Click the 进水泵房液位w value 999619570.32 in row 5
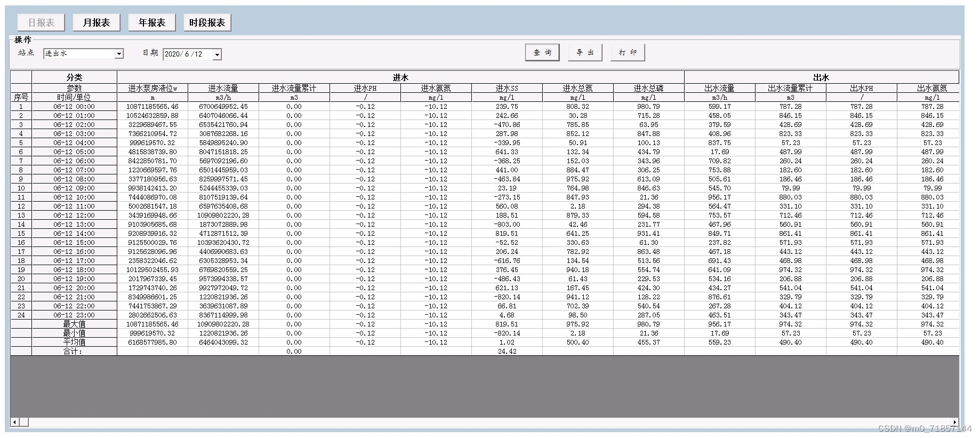 [152, 142]
